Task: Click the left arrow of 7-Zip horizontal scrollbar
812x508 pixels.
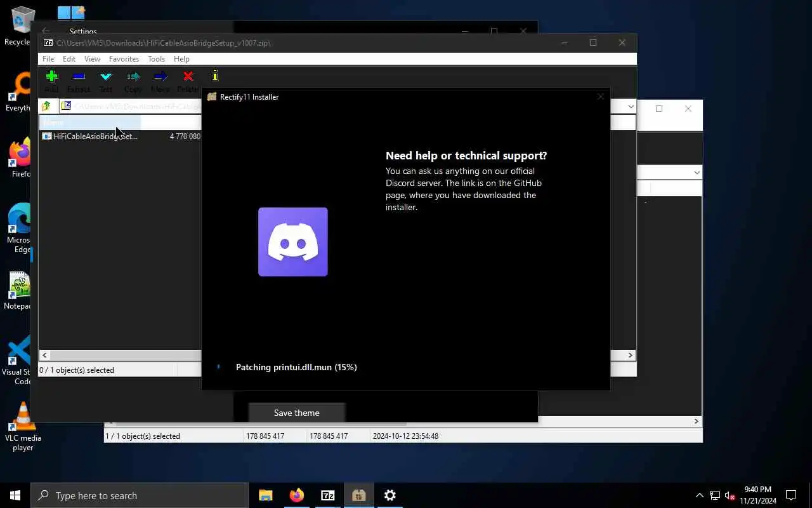Action: [x=44, y=355]
